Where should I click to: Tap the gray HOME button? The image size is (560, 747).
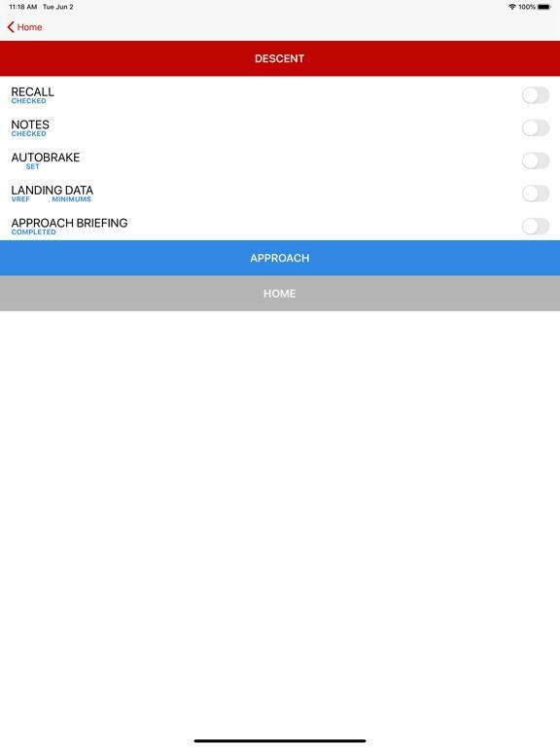280,294
